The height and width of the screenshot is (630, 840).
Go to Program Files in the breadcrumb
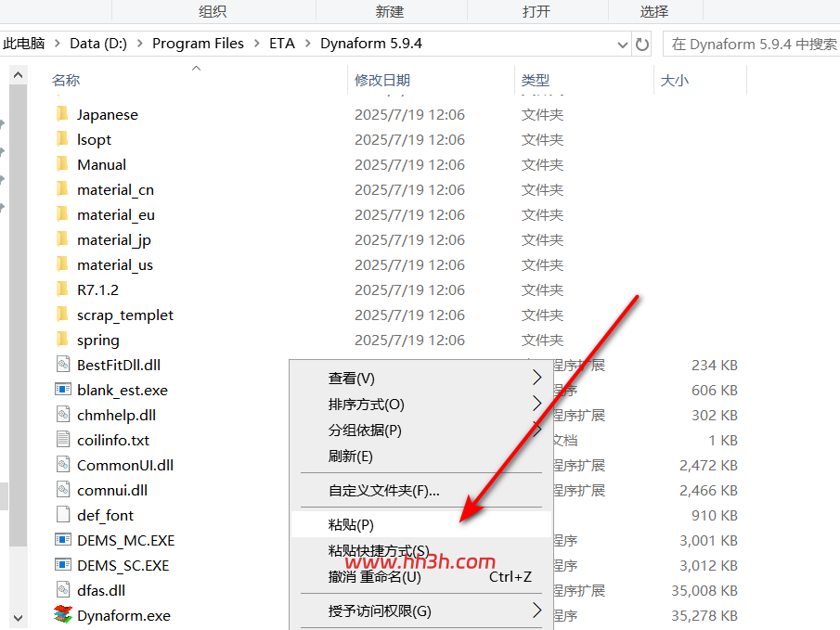[x=199, y=44]
